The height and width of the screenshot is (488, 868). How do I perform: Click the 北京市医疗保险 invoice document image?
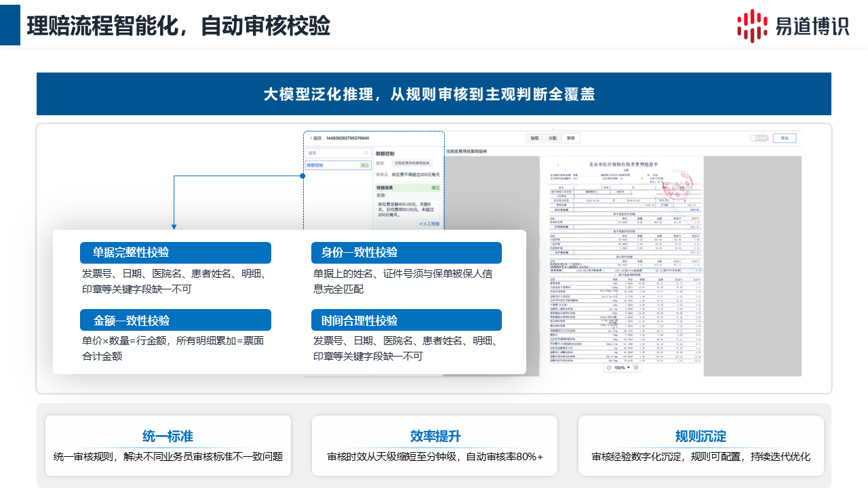(x=621, y=264)
